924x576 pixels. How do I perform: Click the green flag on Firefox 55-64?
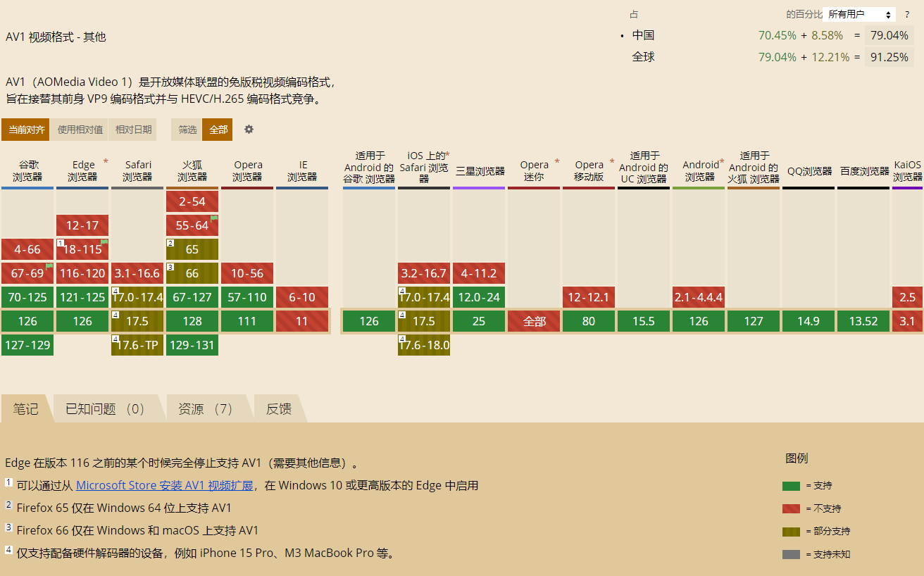(214, 218)
